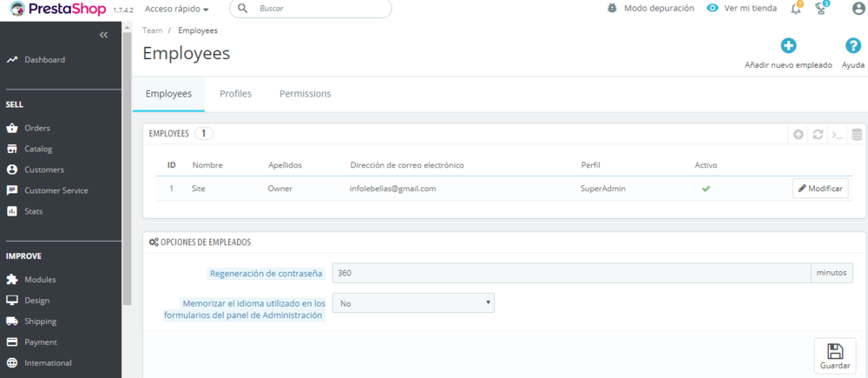Click the notifications bell icon

[x=796, y=9]
